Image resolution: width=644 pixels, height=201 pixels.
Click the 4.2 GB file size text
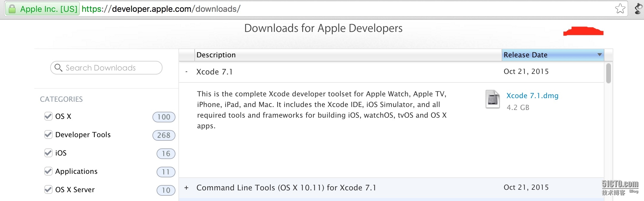(518, 108)
